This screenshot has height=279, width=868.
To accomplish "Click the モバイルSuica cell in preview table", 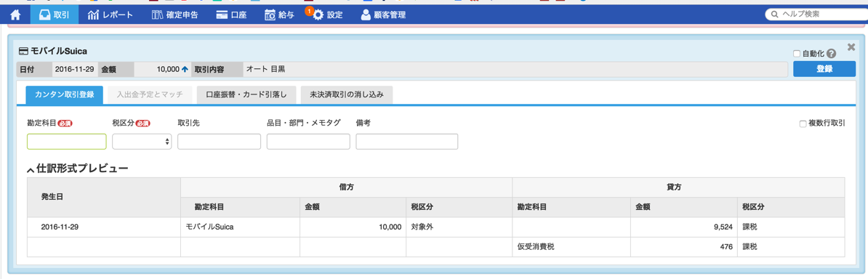I will (240, 227).
